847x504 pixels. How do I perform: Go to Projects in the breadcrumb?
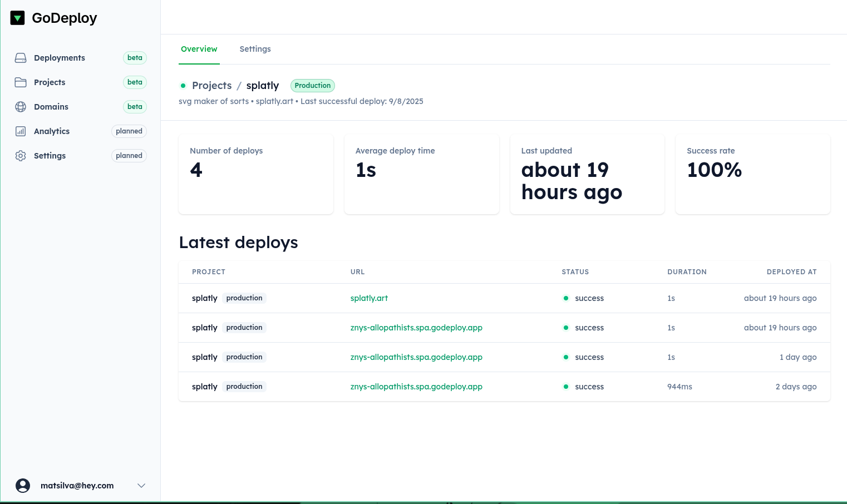[211, 86]
